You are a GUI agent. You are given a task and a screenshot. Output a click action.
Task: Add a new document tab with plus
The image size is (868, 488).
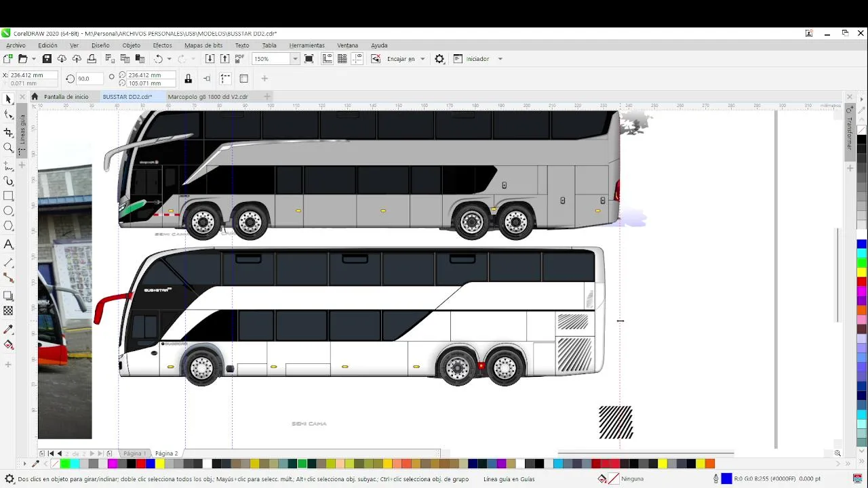pyautogui.click(x=267, y=97)
